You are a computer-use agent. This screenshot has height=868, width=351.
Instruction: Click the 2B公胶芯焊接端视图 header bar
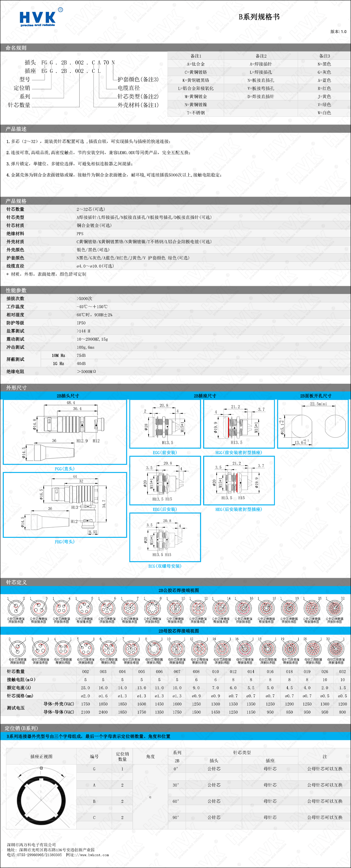point(175,590)
